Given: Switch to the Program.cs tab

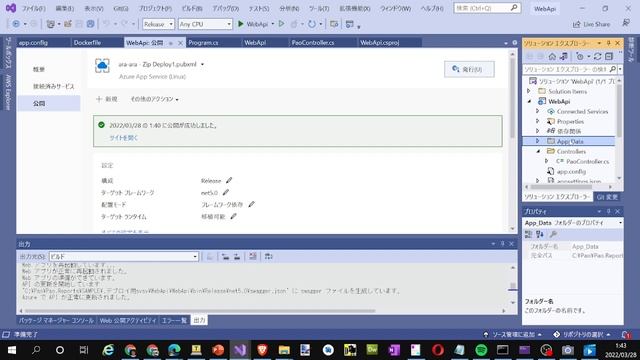Looking at the screenshot, I should tap(203, 42).
